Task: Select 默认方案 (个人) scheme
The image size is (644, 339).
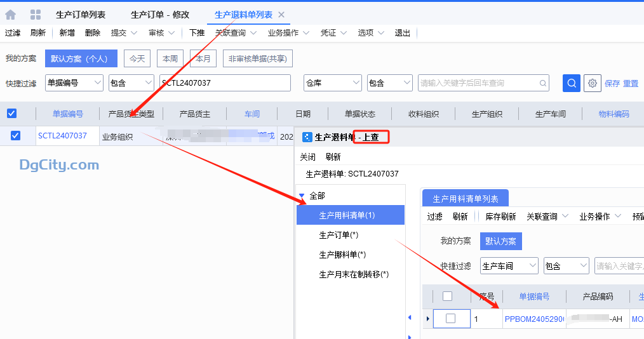Action: (81, 58)
